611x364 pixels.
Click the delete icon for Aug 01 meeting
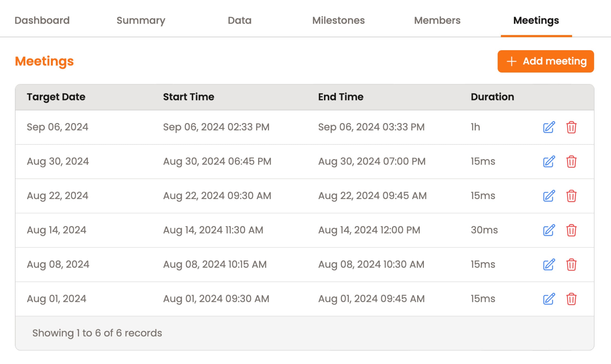[x=572, y=299]
